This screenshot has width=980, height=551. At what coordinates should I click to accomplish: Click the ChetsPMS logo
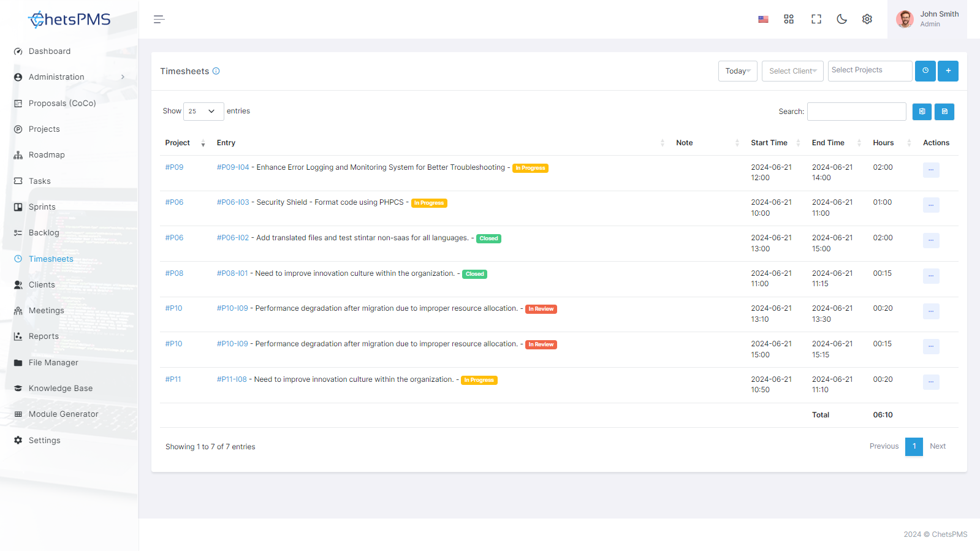click(69, 20)
